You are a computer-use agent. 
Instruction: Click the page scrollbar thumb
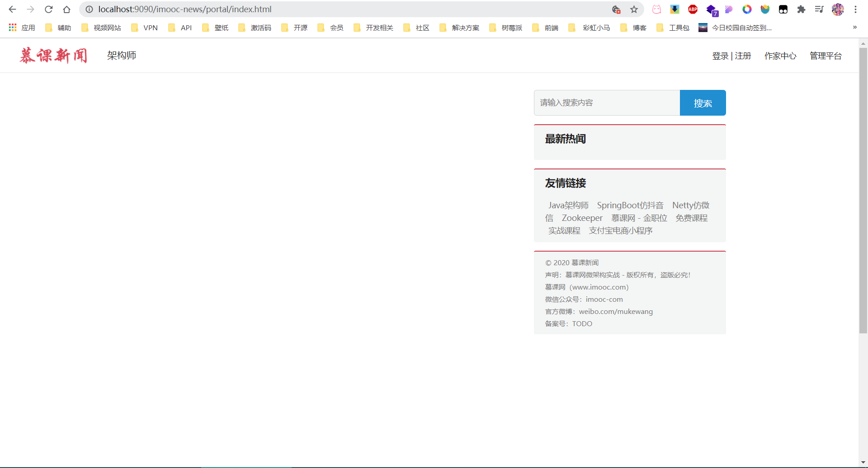tap(863, 191)
